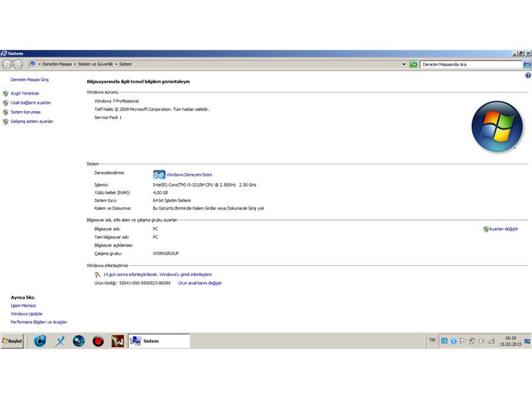Click the shield icon beside Uzak bağlantı ayarları
This screenshot has width=532, height=399.
[x=5, y=103]
